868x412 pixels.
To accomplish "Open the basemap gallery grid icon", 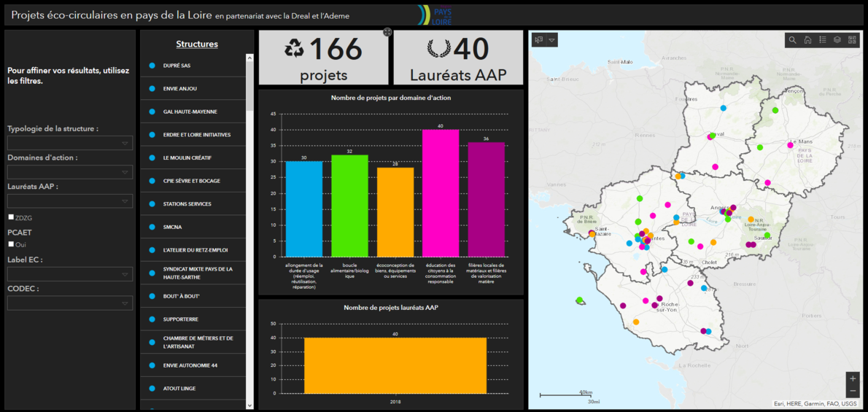I will [x=852, y=40].
